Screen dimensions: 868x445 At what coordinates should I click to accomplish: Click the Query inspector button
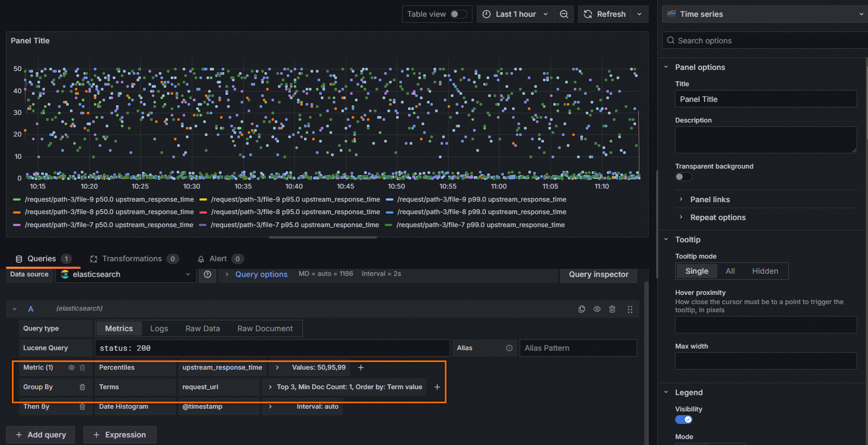598,275
